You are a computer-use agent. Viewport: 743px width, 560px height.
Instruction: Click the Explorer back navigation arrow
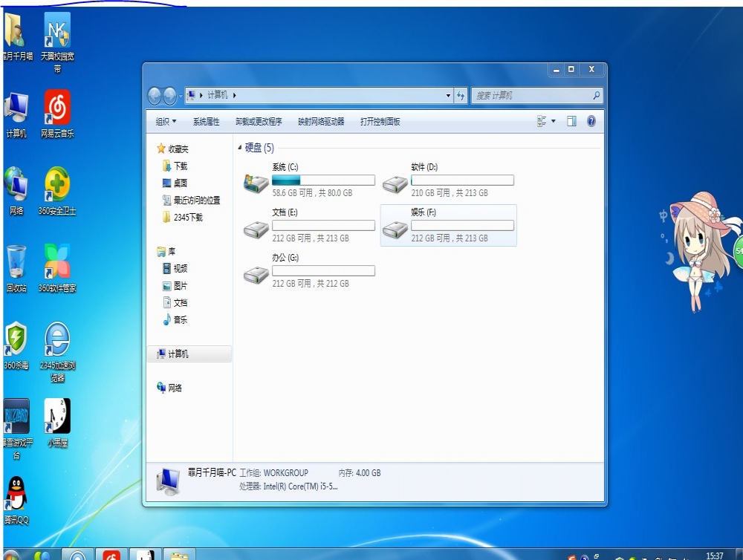pos(155,96)
